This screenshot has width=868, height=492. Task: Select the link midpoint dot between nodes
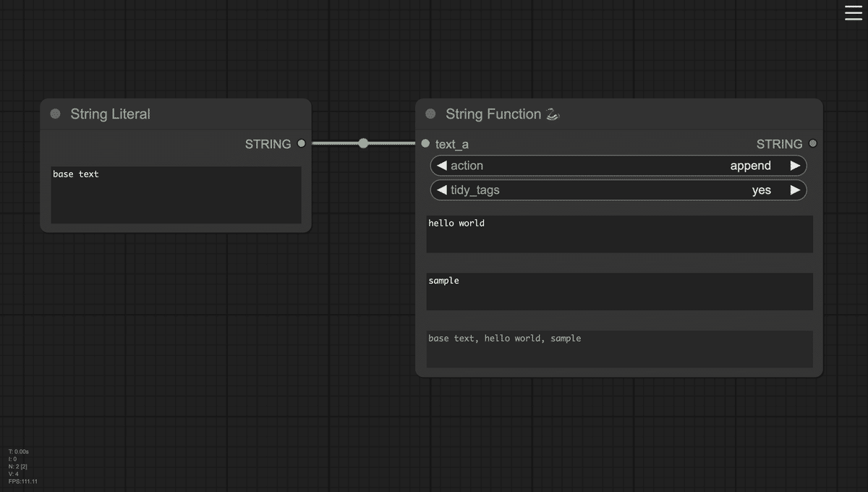[x=363, y=143]
